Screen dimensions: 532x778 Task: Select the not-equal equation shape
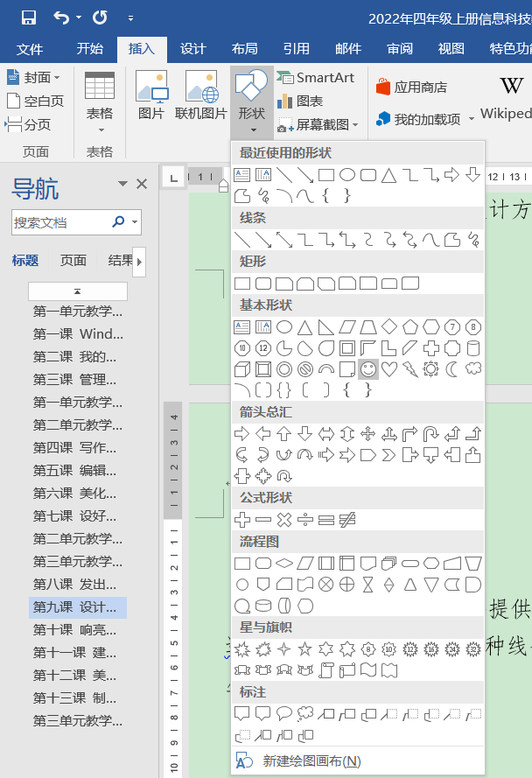pyautogui.click(x=347, y=520)
